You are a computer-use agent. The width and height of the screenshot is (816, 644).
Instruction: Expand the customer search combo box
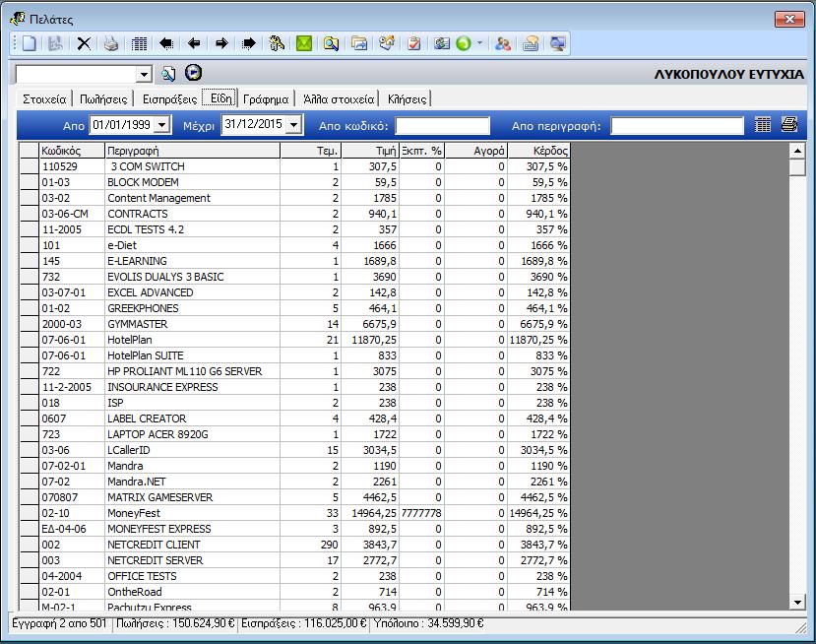(x=144, y=75)
